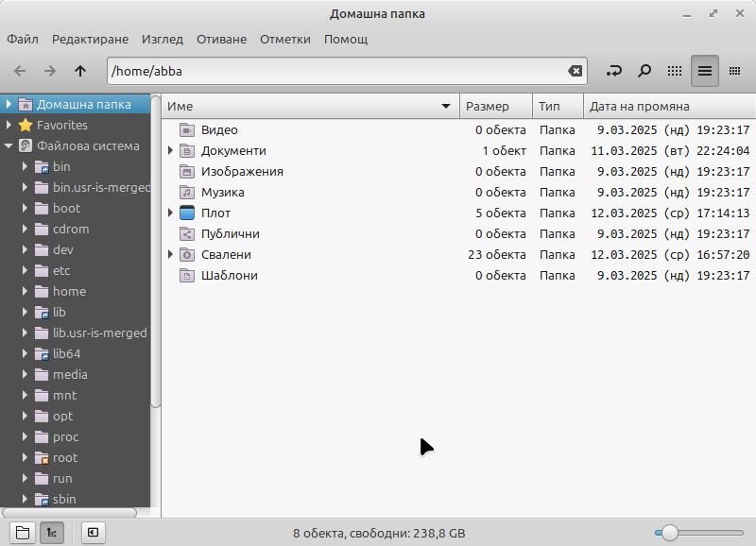
Task: Select the boot folder in tree
Action: click(x=66, y=208)
